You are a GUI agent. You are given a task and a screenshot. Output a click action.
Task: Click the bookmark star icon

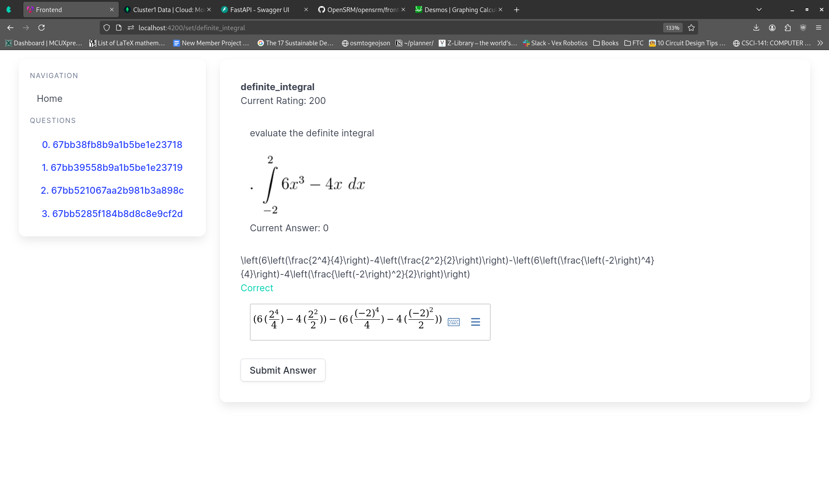691,28
